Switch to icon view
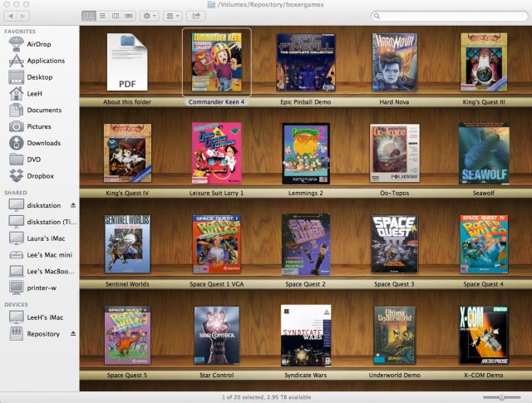 pos(89,16)
